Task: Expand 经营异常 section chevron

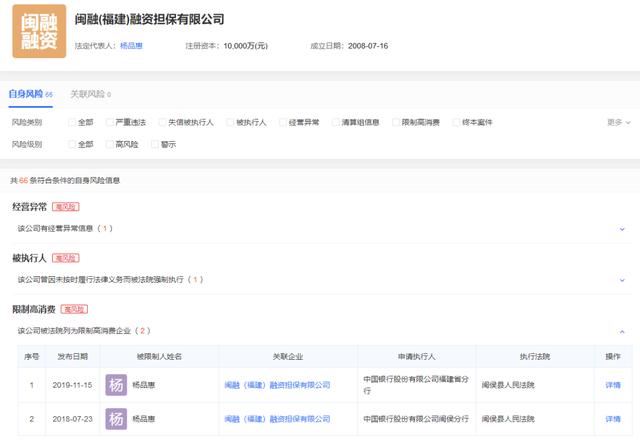Action: [x=622, y=229]
